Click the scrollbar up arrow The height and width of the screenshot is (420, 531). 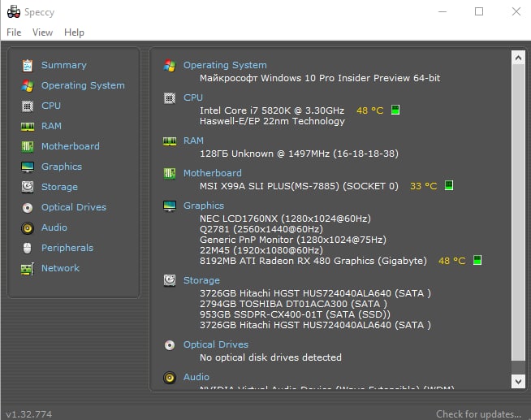(518, 58)
